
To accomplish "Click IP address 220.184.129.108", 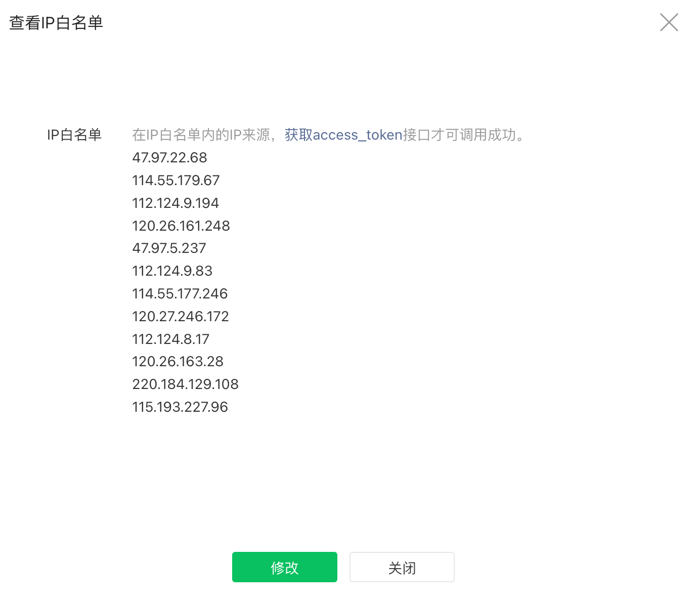I will coord(186,384).
